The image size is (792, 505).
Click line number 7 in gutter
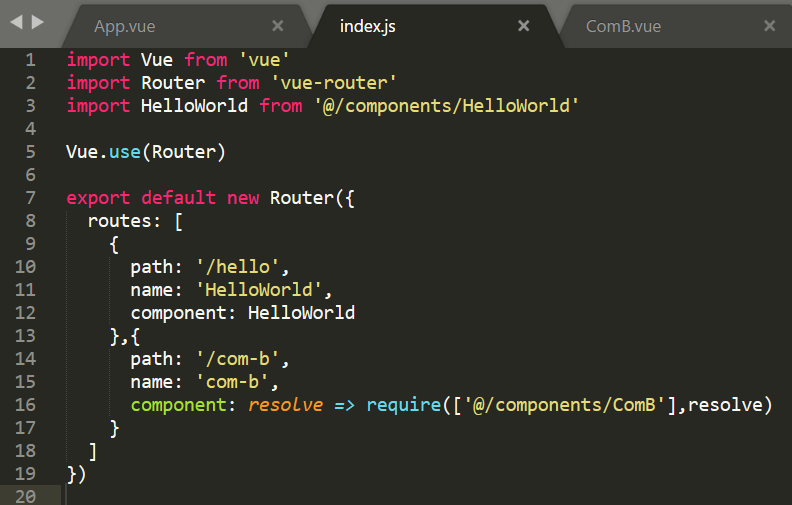(30, 198)
